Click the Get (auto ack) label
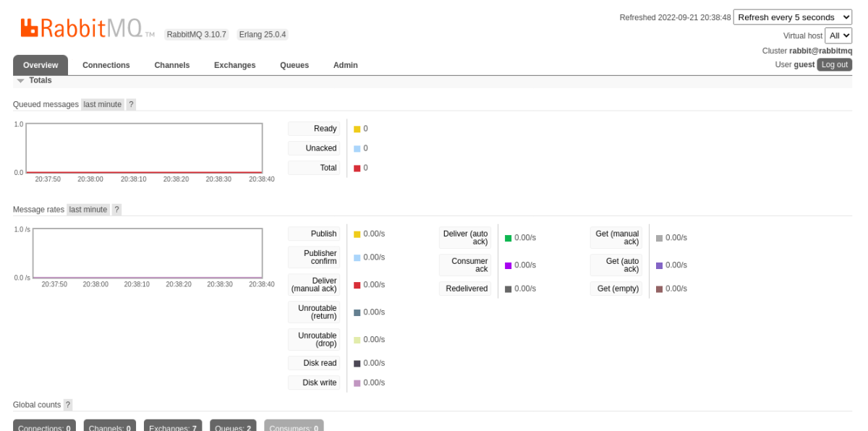Screen dimensions: 868x431 tap(616, 265)
